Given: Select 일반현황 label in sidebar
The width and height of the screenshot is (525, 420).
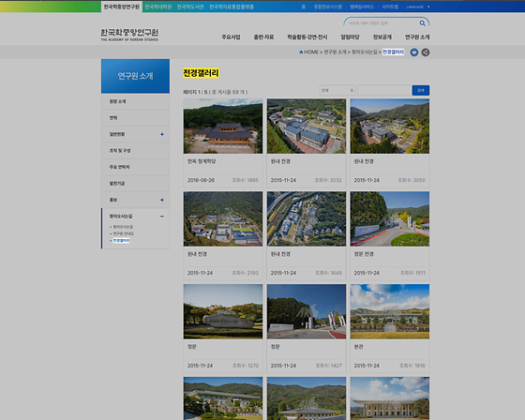Looking at the screenshot, I should [x=117, y=134].
